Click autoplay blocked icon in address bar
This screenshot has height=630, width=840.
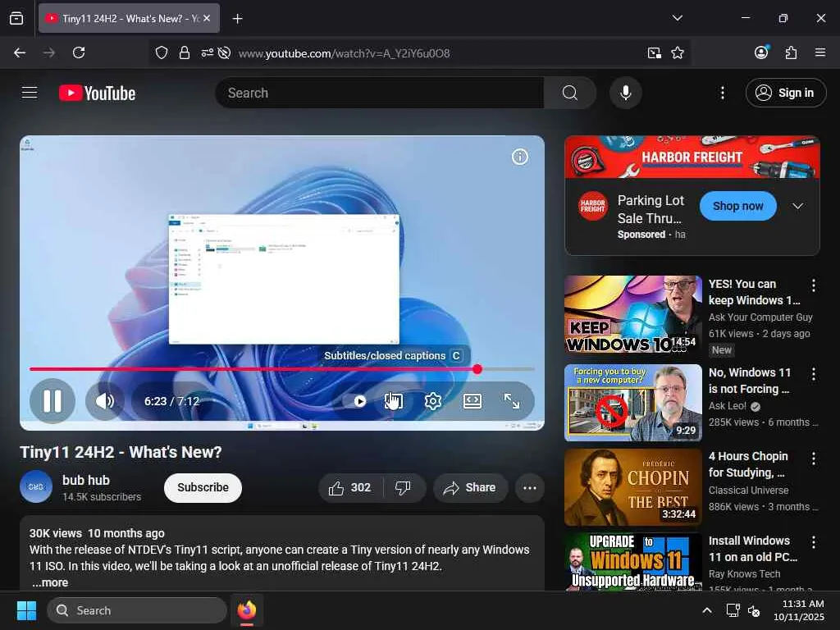point(225,52)
